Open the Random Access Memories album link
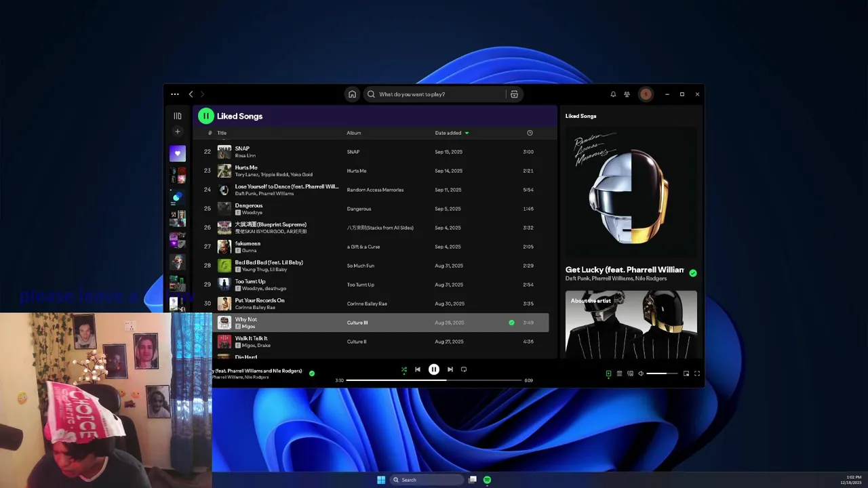Screen dimensions: 868x488 coord(375,190)
